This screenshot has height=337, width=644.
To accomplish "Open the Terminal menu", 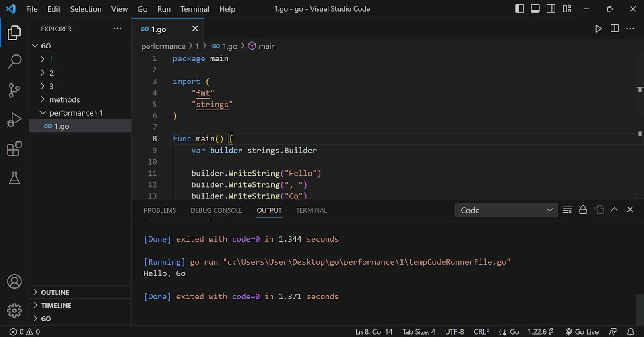I will (195, 9).
